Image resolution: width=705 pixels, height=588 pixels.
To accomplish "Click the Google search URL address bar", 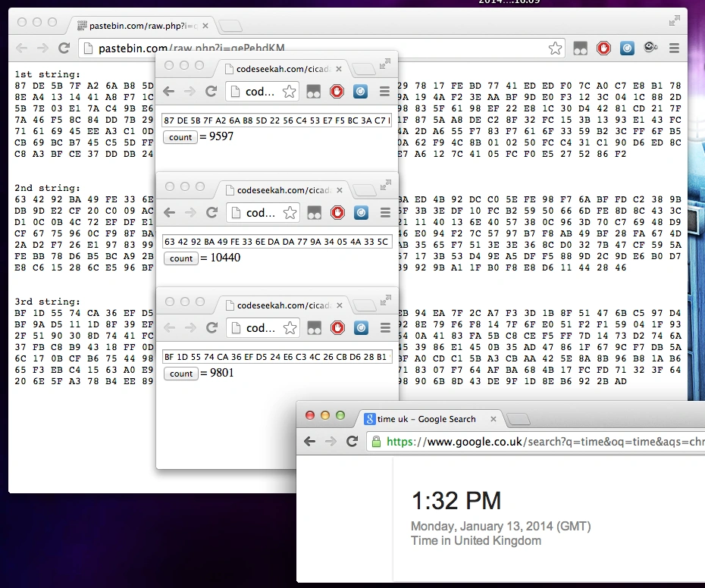I will tap(535, 442).
